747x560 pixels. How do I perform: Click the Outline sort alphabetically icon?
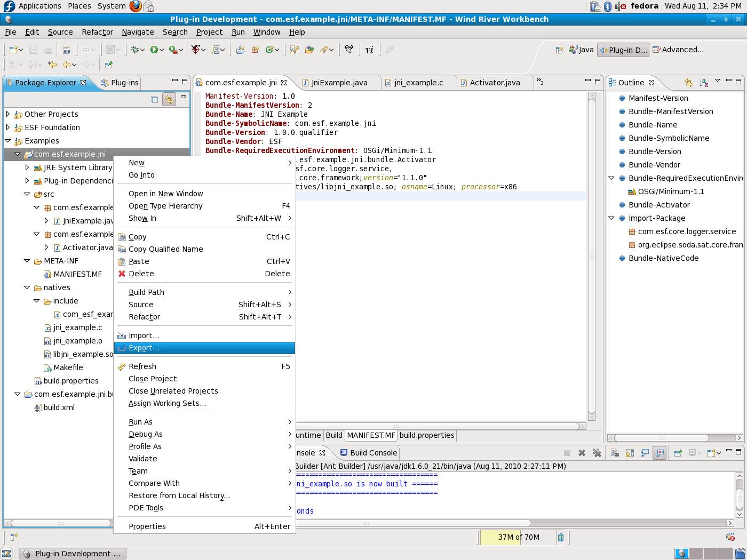coord(704,83)
